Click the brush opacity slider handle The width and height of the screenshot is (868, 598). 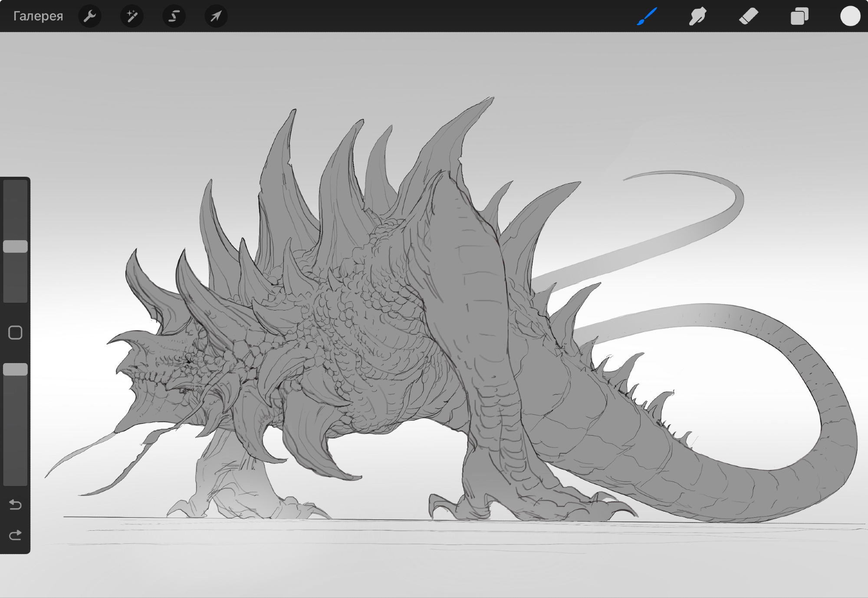[x=15, y=369]
